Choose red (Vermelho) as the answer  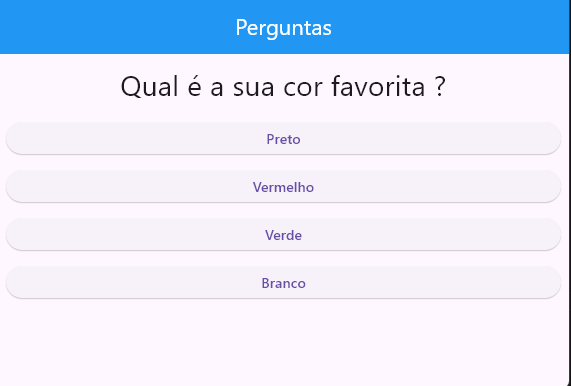[x=283, y=186]
